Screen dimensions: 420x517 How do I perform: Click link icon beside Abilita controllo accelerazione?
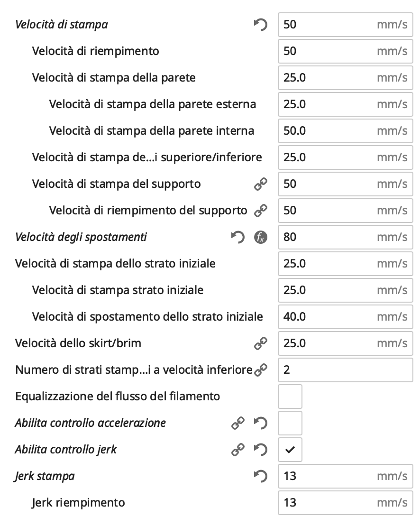[x=237, y=423]
